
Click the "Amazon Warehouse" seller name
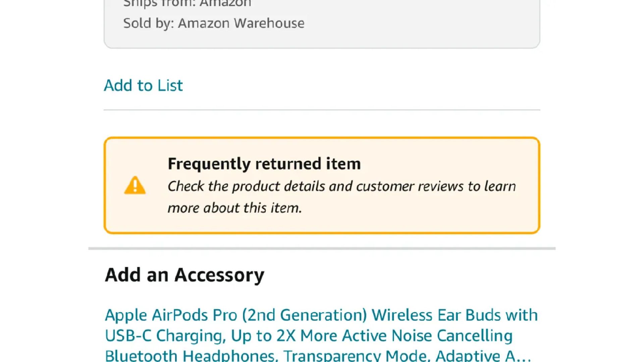coord(241,23)
